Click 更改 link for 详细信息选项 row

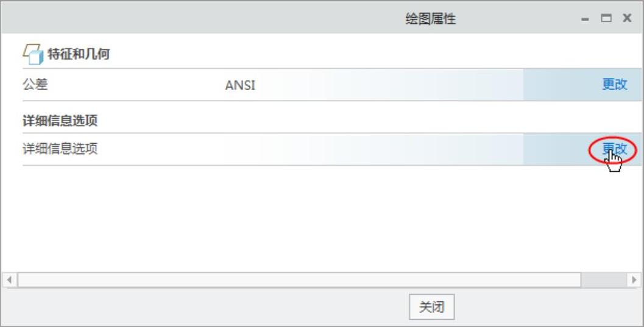tap(614, 149)
